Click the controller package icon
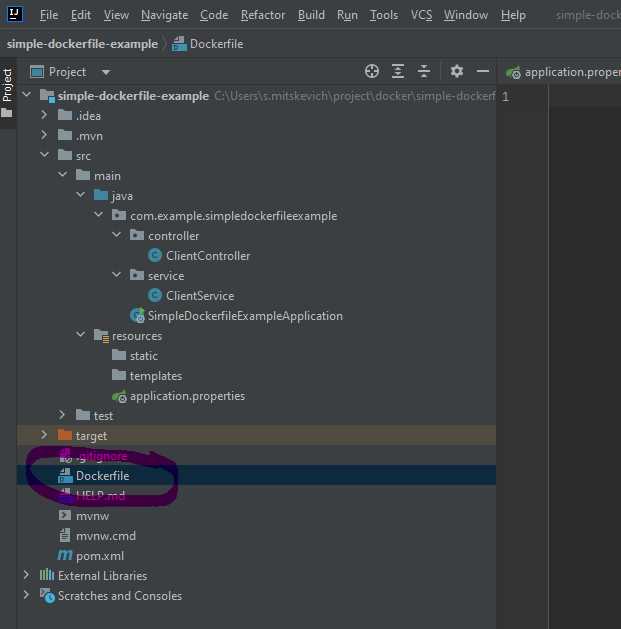 [137, 235]
